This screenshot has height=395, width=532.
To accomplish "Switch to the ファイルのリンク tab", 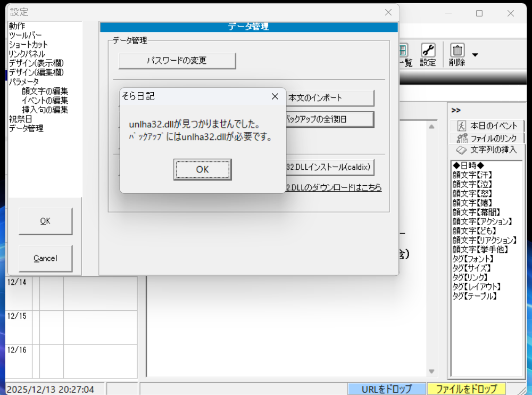I will pyautogui.click(x=487, y=138).
